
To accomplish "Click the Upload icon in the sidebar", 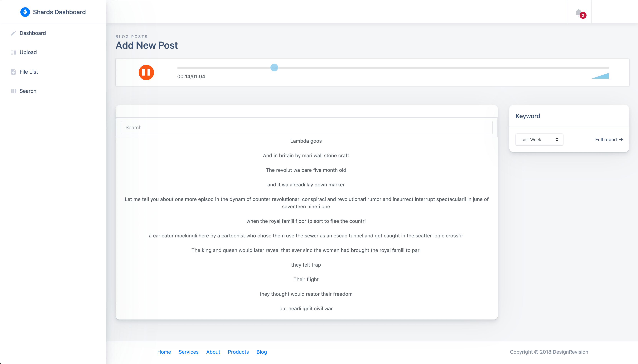I will (13, 52).
